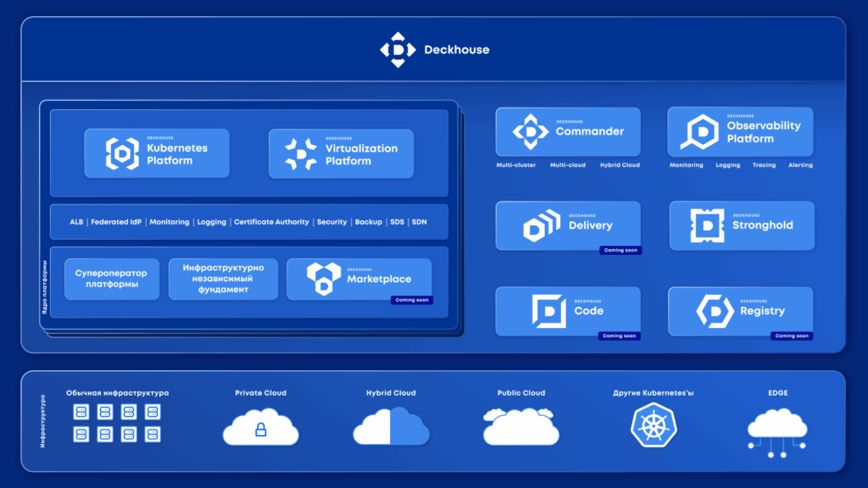The height and width of the screenshot is (488, 868).
Task: Click Coming soon badge on Marketplace
Action: [x=412, y=300]
